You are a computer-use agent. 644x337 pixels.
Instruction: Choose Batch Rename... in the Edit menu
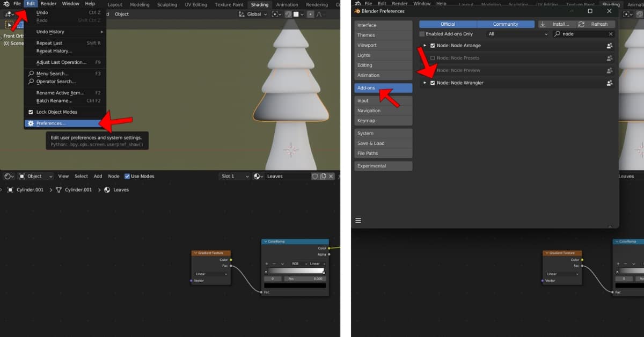pyautogui.click(x=64, y=101)
